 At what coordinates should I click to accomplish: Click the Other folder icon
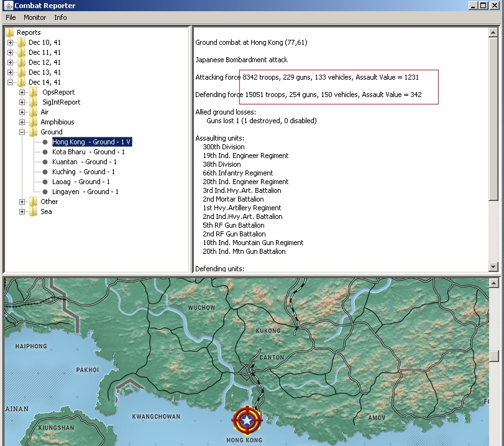coord(33,202)
